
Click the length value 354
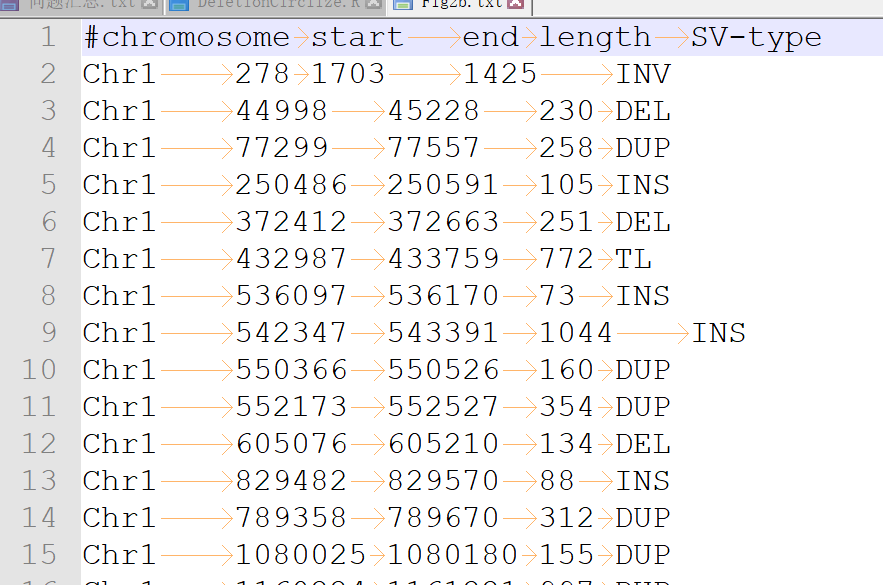point(567,407)
